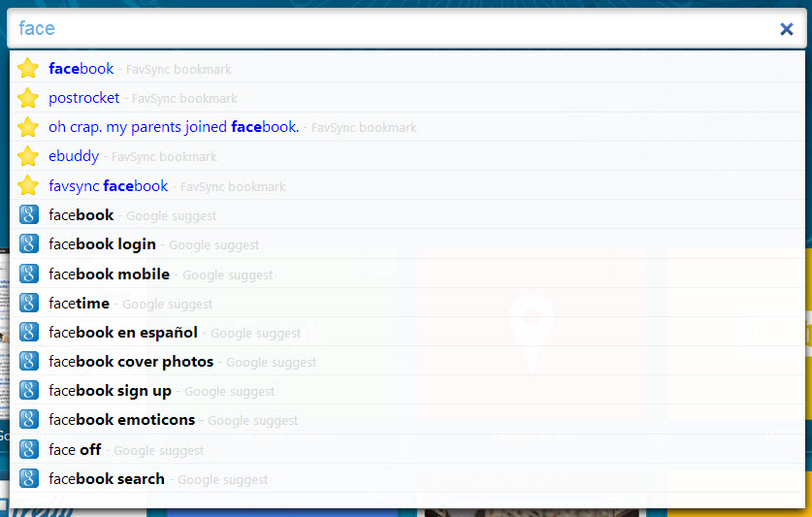This screenshot has height=517, width=812.
Task: Click Google icon beside face off suggestion
Action: [x=28, y=449]
